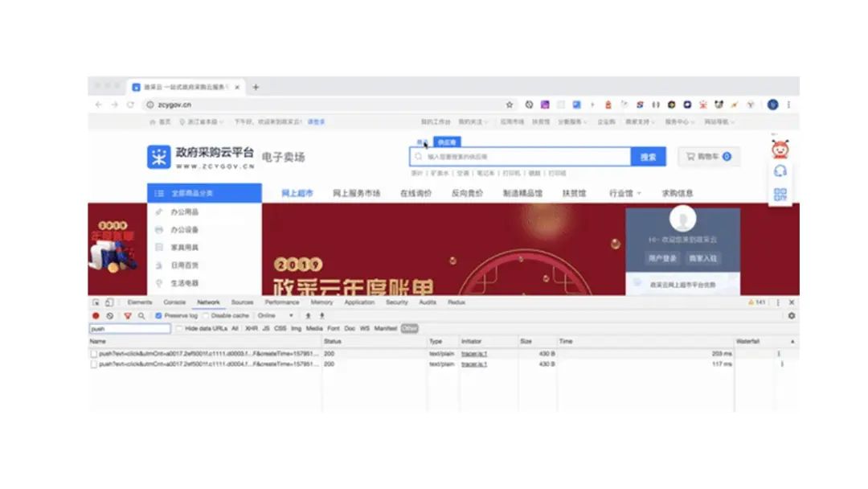Image resolution: width=868 pixels, height=489 pixels.
Task: Click the import HAR upload arrow
Action: point(308,315)
